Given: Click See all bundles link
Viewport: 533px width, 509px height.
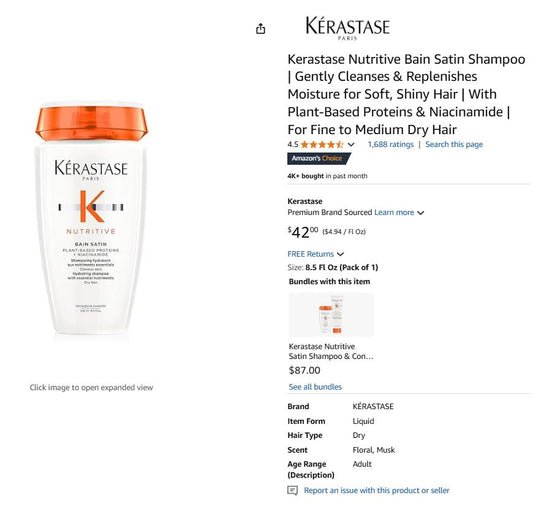Looking at the screenshot, I should pos(315,387).
